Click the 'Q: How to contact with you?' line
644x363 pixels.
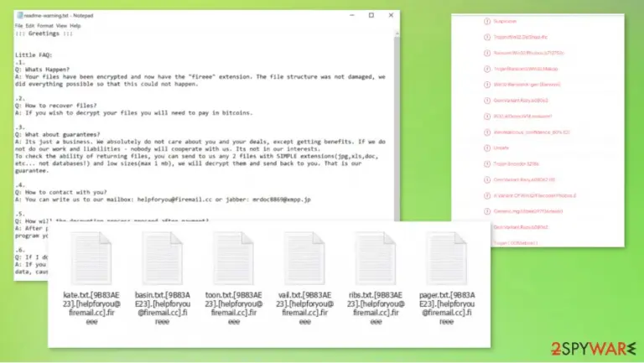(60, 192)
